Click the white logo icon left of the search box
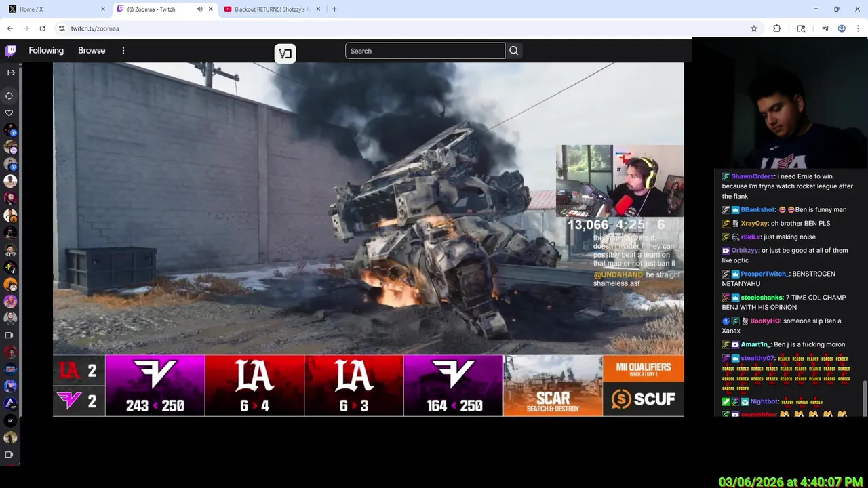The image size is (868, 488). [285, 54]
